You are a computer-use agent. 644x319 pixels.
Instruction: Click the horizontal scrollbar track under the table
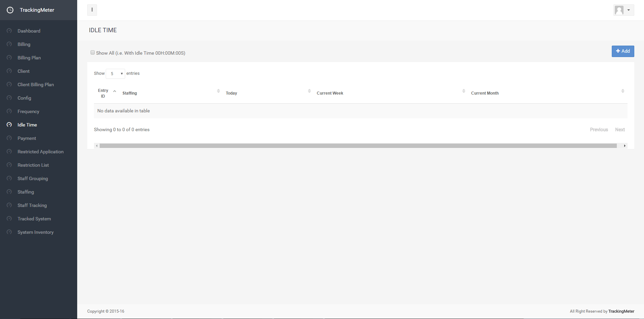coord(358,146)
